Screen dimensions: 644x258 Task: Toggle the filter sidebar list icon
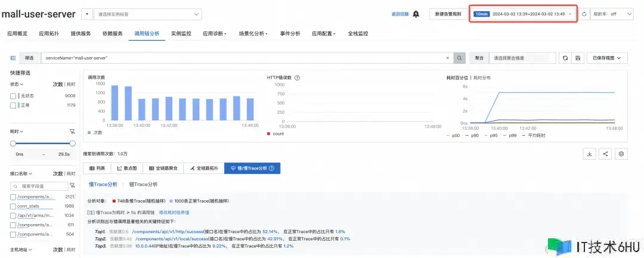pos(13,58)
